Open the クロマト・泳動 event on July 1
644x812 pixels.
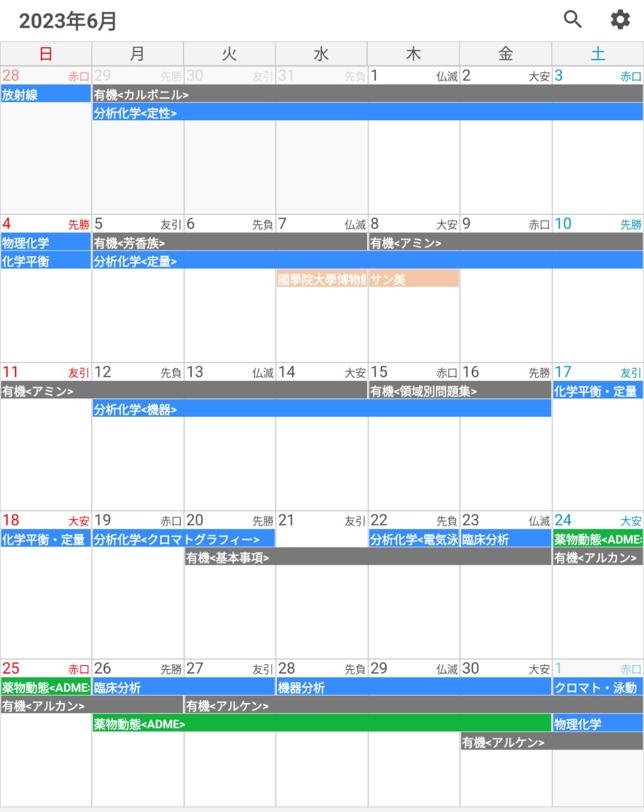click(598, 687)
